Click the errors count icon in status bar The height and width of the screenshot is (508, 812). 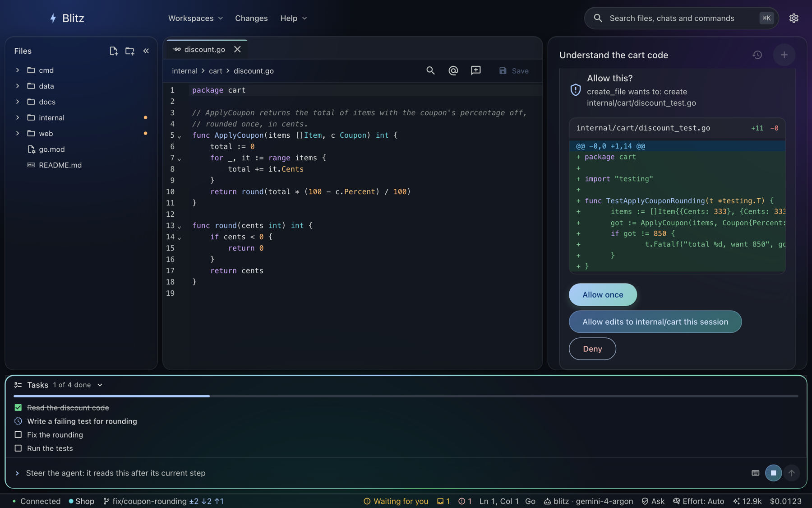pos(465,501)
